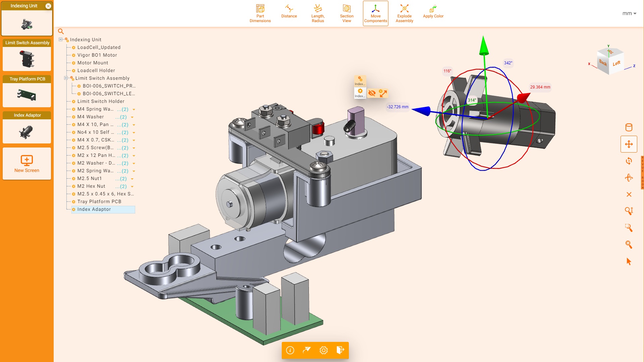
Task: Select the Zoom in/out magnifier tool
Action: [x=629, y=211]
